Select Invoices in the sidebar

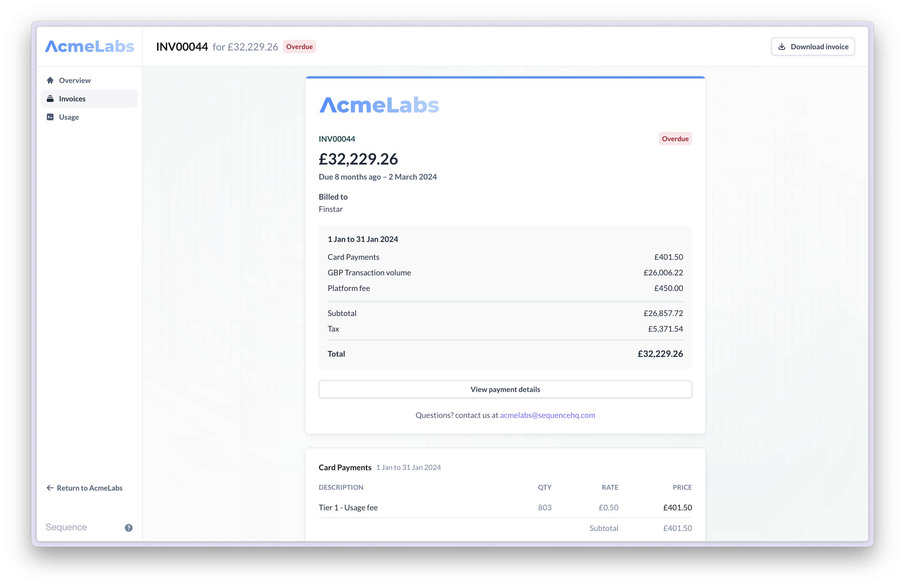pyautogui.click(x=89, y=99)
